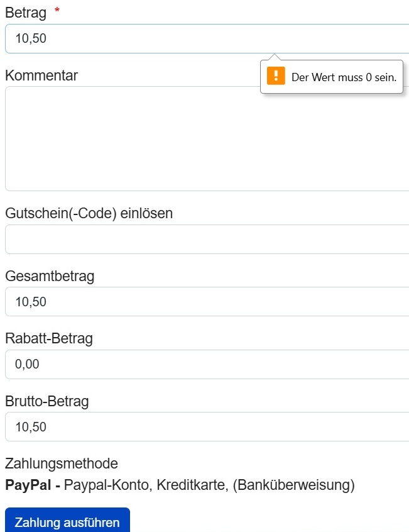This screenshot has height=532, width=409.
Task: Click the Zahlungsmethode heading
Action: click(62, 464)
